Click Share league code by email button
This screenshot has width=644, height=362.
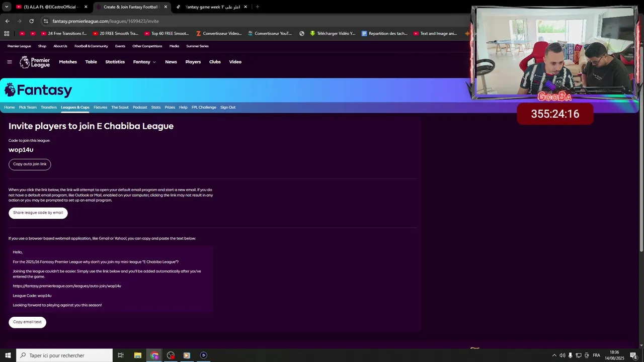(x=38, y=213)
